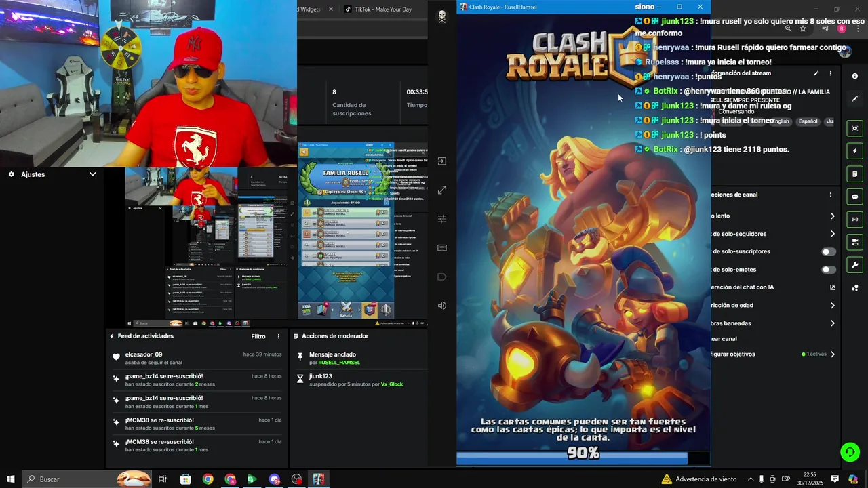The image size is (868, 488).
Task: Expand the followers-only chat chevron
Action: [833, 234]
